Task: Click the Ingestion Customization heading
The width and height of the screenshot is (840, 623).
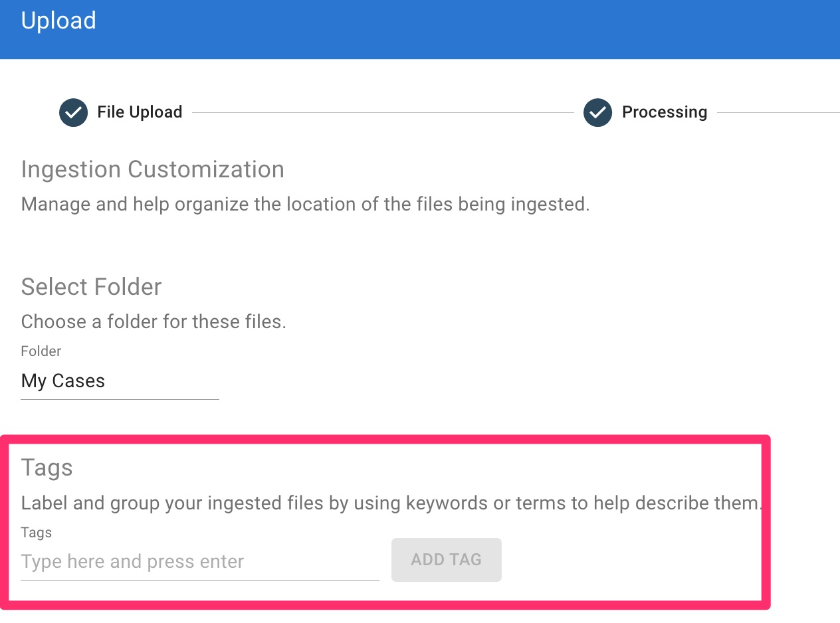Action: point(153,169)
